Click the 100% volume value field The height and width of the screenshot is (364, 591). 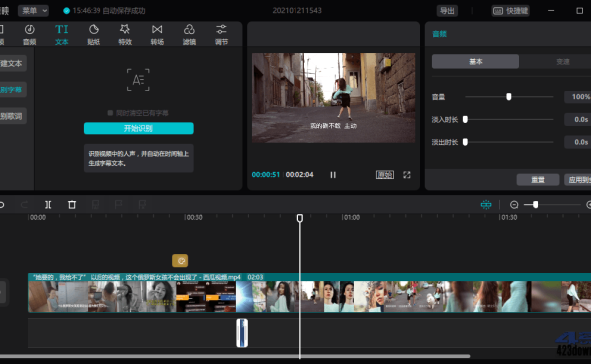pyautogui.click(x=578, y=97)
